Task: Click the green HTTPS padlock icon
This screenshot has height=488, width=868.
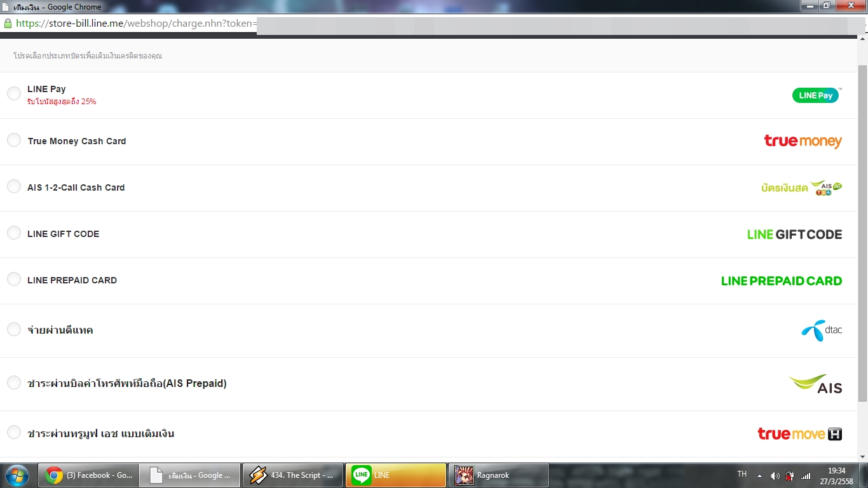Action: (x=8, y=24)
